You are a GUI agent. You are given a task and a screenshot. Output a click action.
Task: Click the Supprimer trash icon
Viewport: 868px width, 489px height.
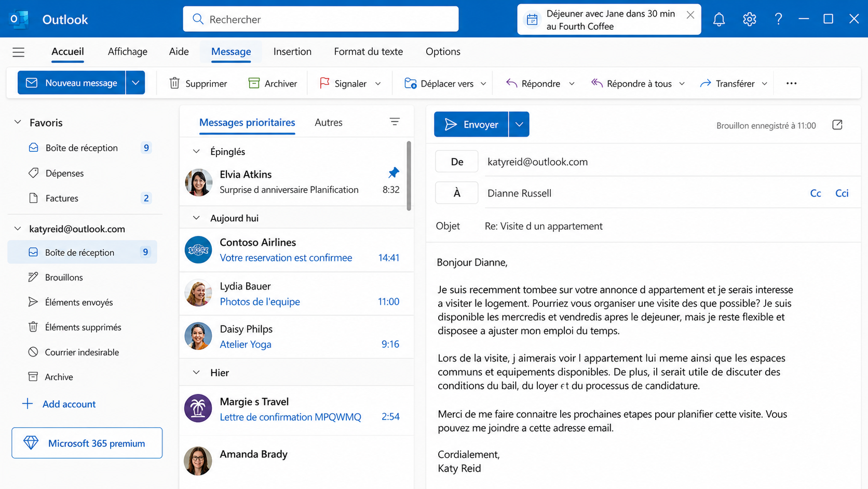coord(174,83)
